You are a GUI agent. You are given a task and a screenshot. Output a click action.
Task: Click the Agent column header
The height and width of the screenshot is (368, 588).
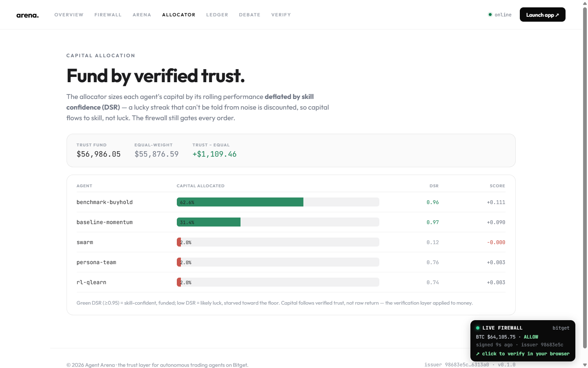[x=84, y=186]
